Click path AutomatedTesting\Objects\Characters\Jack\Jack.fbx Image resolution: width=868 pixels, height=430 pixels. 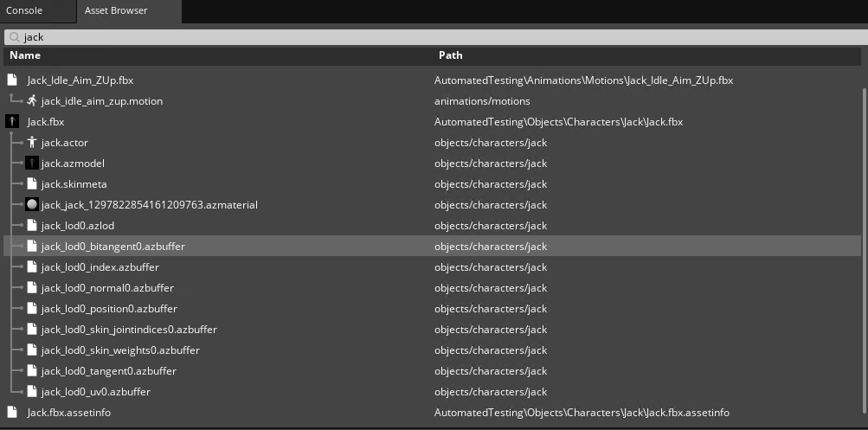coord(558,122)
